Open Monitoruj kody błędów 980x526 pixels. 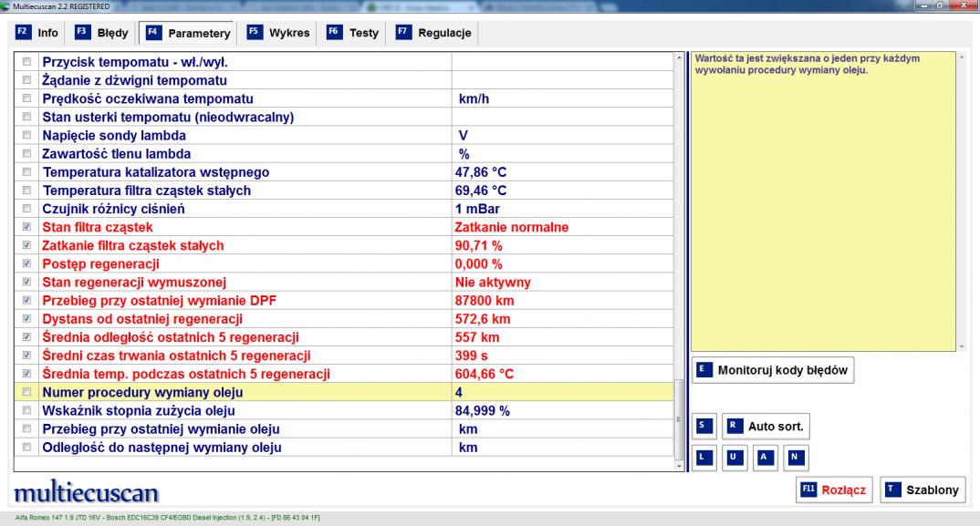point(773,370)
